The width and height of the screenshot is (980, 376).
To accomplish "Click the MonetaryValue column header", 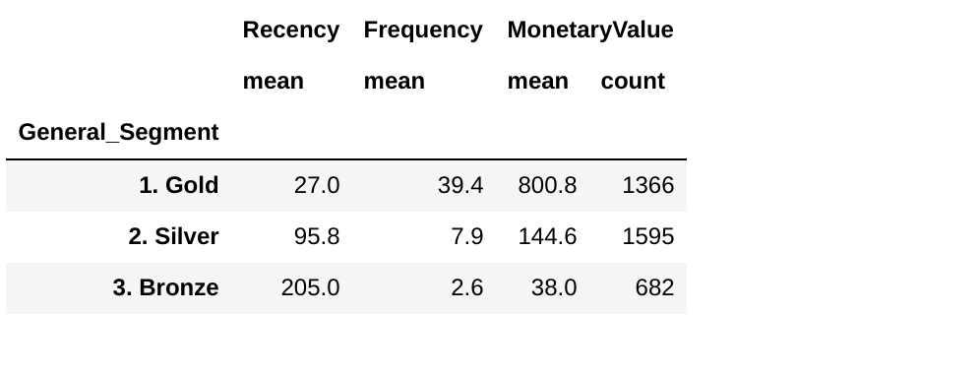I will [x=590, y=31].
